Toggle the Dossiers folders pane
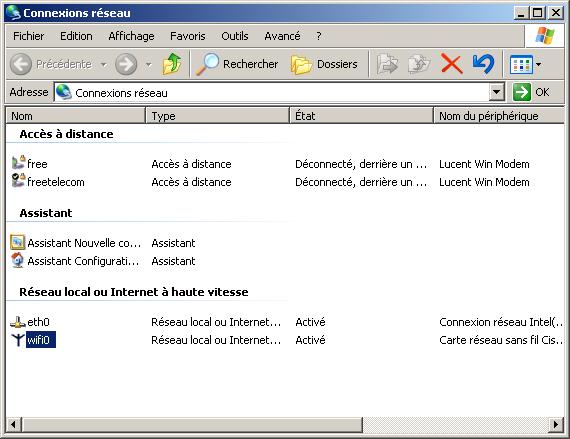Screen dimensions: 570x439 324,64
